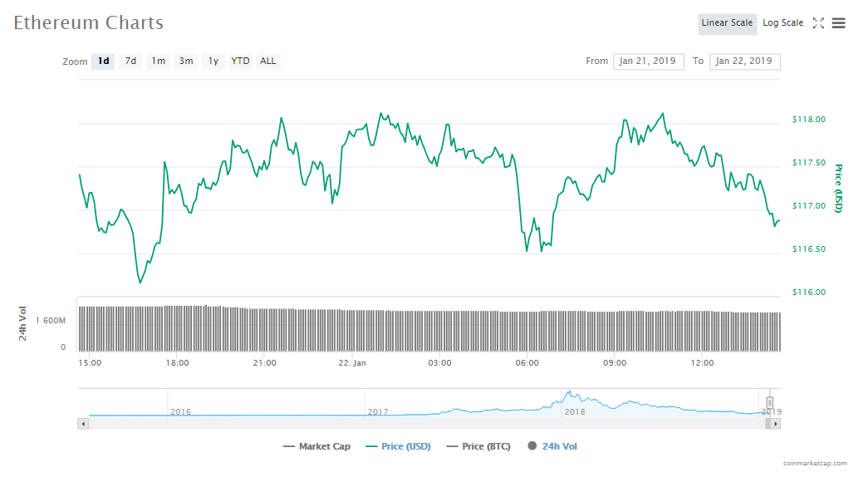Screen dimensions: 868x477
Task: Edit the To date field
Action: (x=744, y=61)
